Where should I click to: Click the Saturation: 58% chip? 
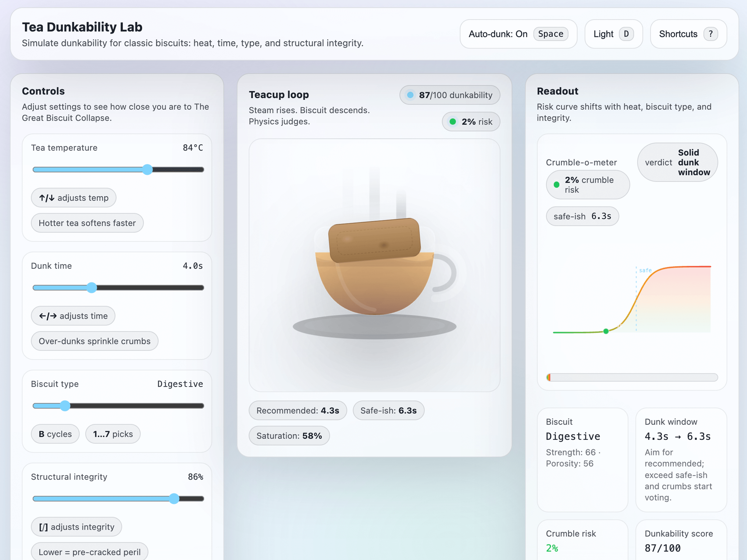pyautogui.click(x=289, y=436)
